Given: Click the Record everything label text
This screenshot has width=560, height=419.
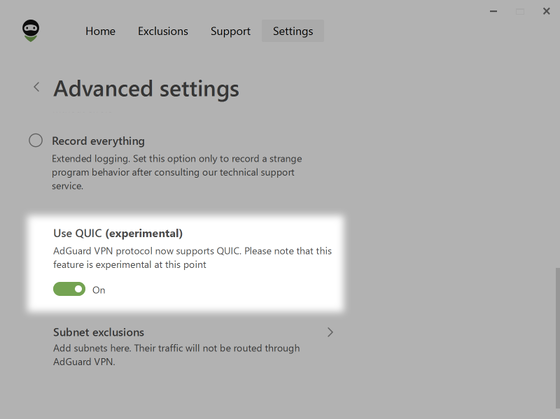Looking at the screenshot, I should (x=98, y=141).
